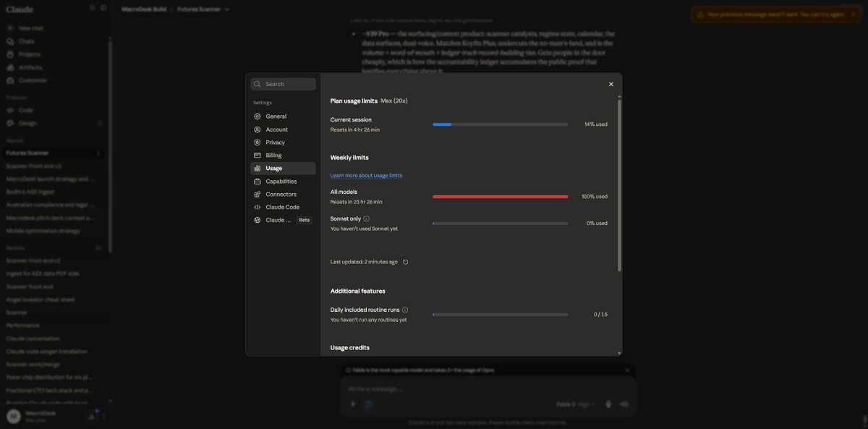This screenshot has width=868, height=429.
Task: Click the magnifier icon in settings search
Action: point(258,84)
